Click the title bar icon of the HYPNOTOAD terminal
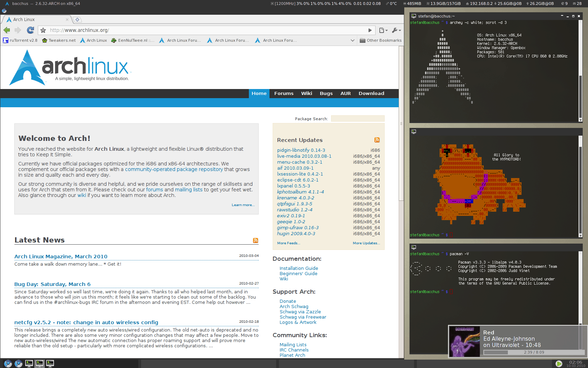The width and height of the screenshot is (588, 368). 414,132
